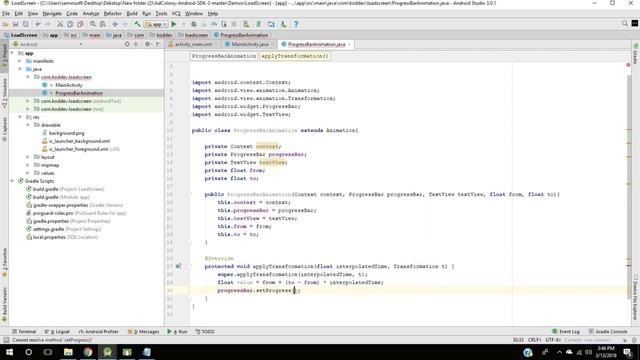Open SDK Manager with the download arrow icon
Image resolution: width=640 pixels, height=360 pixels.
pyautogui.click(x=283, y=24)
